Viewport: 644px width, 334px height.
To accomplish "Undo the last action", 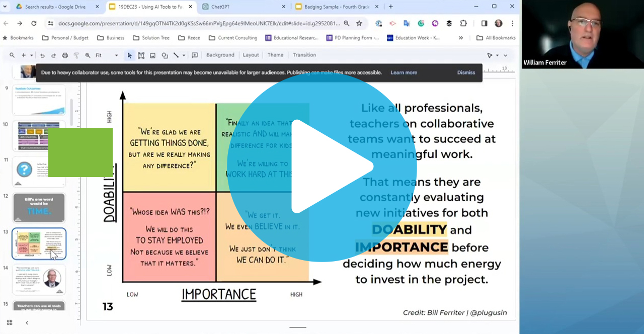I will pyautogui.click(x=42, y=55).
